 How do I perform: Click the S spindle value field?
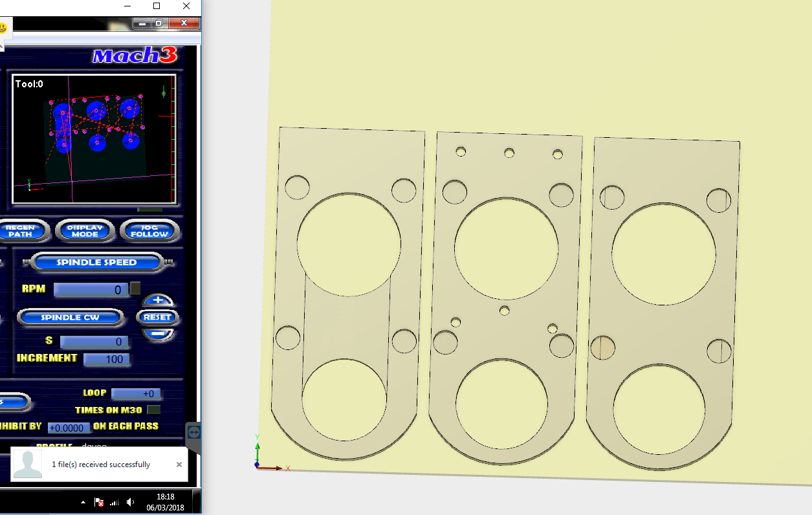(94, 341)
